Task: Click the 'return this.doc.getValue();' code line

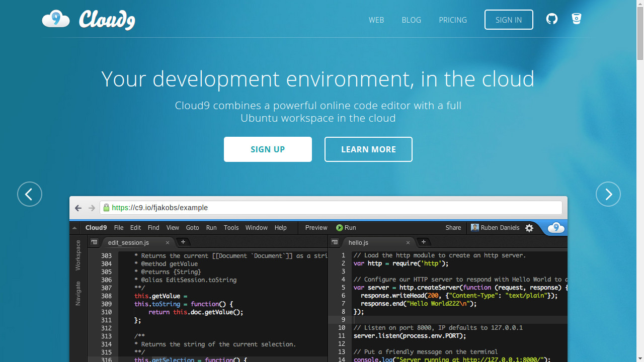Action: click(196, 312)
